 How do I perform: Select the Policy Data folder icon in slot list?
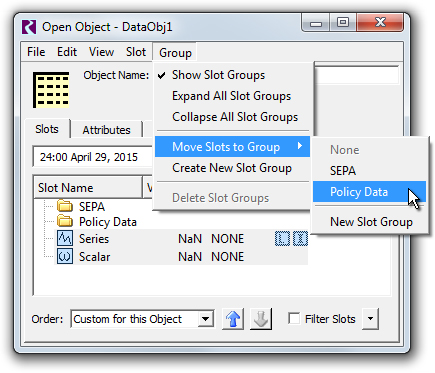point(65,221)
